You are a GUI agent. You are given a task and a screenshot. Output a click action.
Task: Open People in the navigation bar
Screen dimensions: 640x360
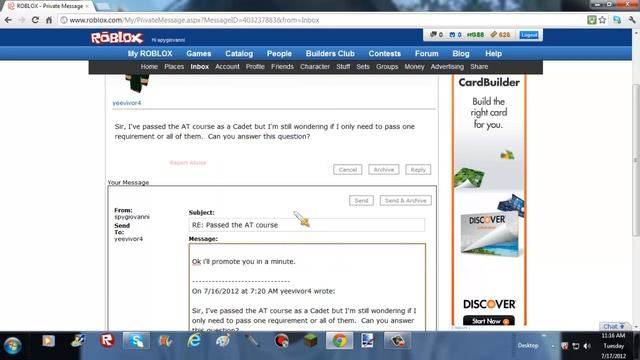point(279,53)
